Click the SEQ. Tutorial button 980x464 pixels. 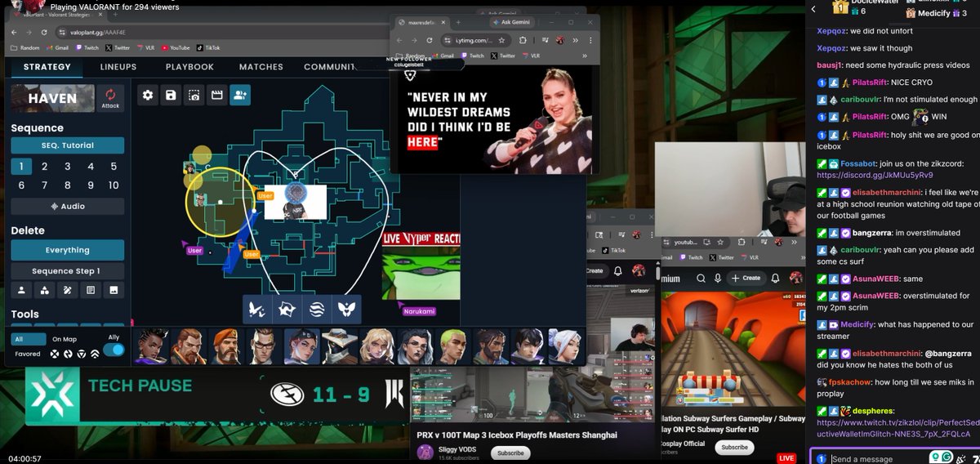68,145
